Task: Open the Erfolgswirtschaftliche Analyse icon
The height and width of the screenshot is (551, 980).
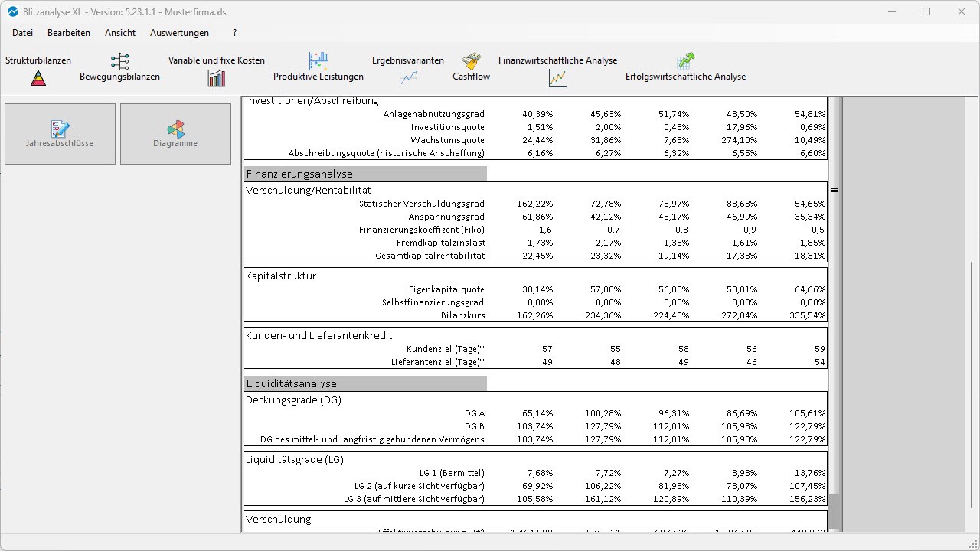Action: coord(685,61)
